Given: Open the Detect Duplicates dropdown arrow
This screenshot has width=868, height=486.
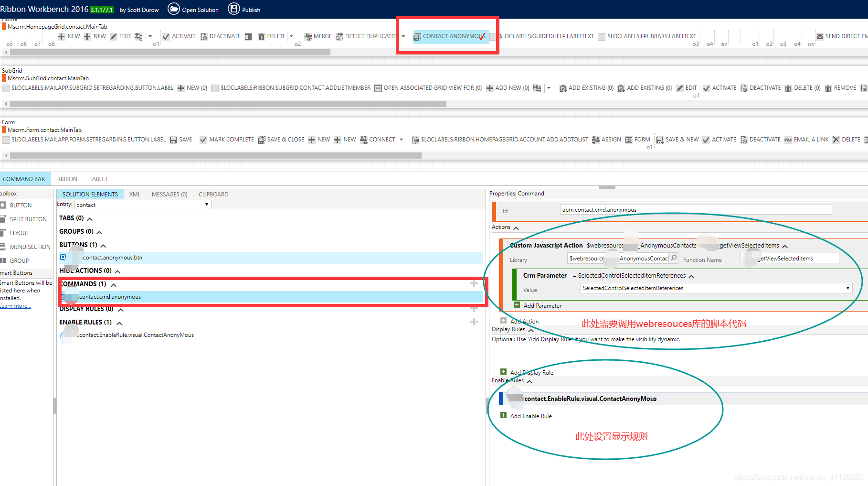Looking at the screenshot, I should [x=403, y=36].
